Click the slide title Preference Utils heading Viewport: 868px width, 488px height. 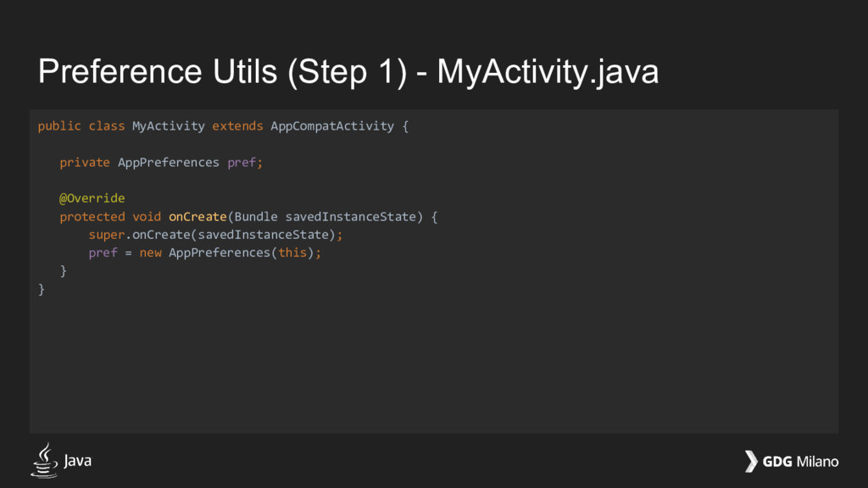348,72
